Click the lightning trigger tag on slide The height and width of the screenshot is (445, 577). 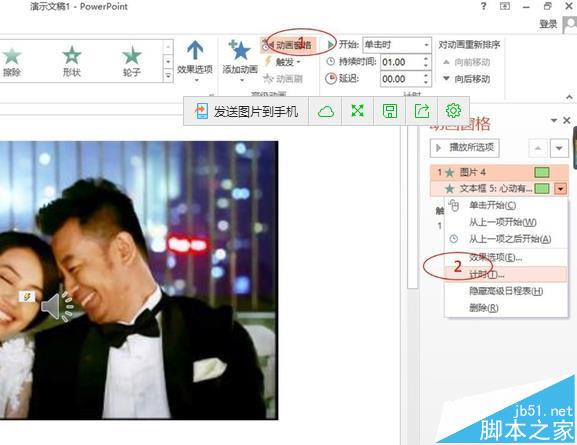coord(27,296)
